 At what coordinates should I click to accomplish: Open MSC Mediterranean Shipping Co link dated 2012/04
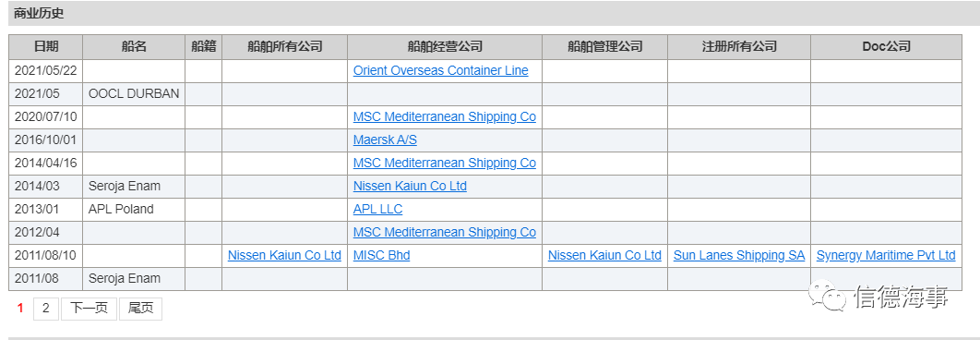click(x=445, y=232)
